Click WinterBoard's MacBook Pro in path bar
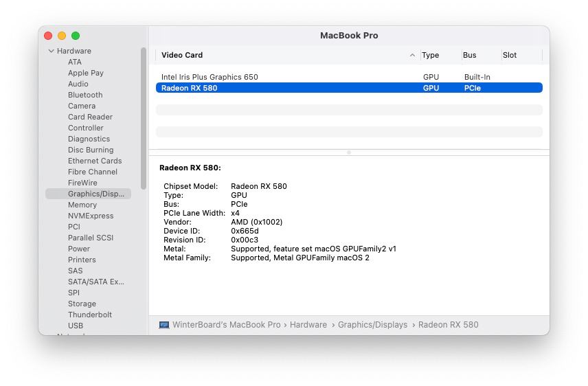 (x=226, y=325)
